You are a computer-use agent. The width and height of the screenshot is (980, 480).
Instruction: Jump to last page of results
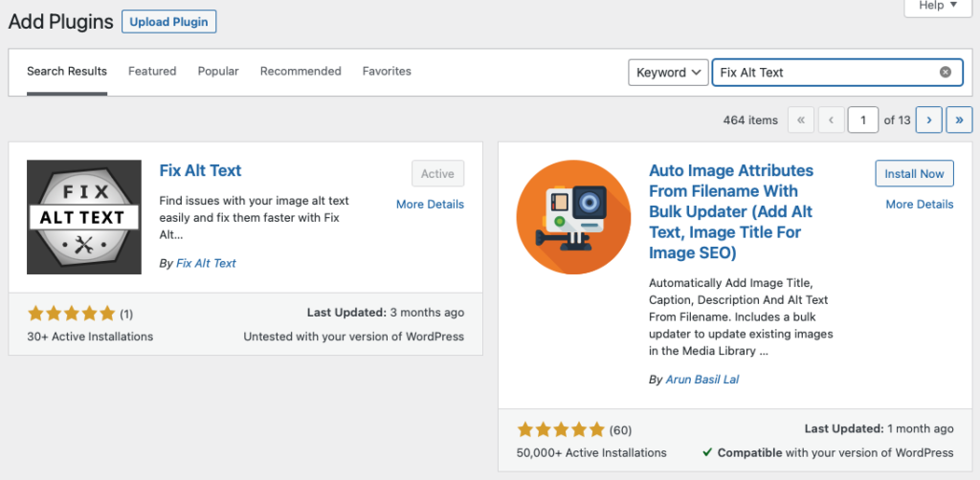959,120
